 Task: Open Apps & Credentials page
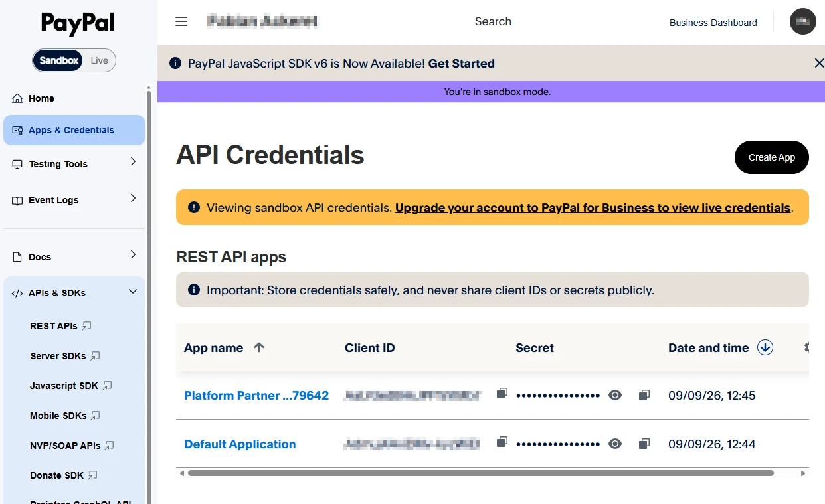pyautogui.click(x=74, y=130)
